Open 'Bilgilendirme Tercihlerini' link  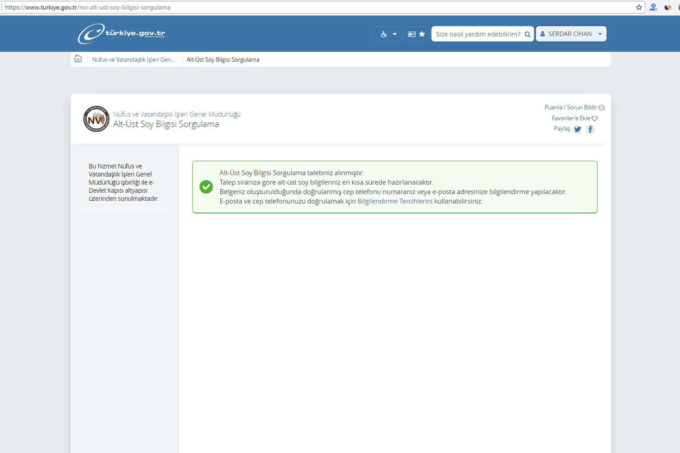click(395, 201)
